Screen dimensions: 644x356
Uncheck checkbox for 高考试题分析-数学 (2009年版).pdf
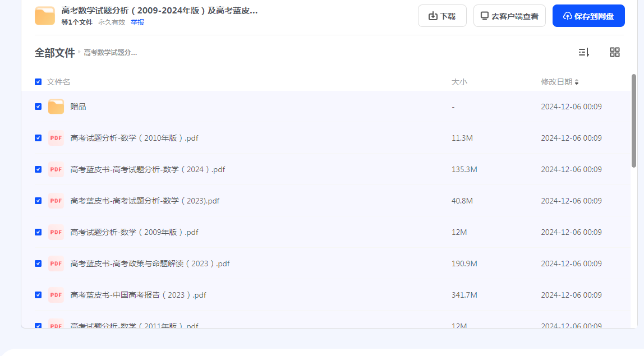[38, 232]
